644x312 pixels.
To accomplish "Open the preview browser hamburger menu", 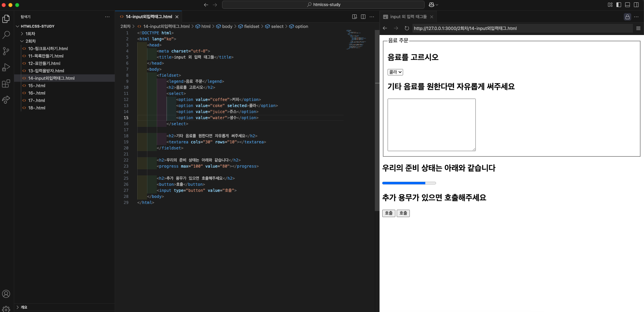I will [x=638, y=28].
